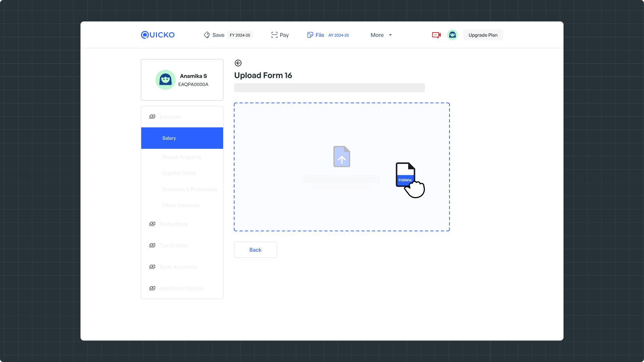Open profile avatar in top bar

coord(452,35)
